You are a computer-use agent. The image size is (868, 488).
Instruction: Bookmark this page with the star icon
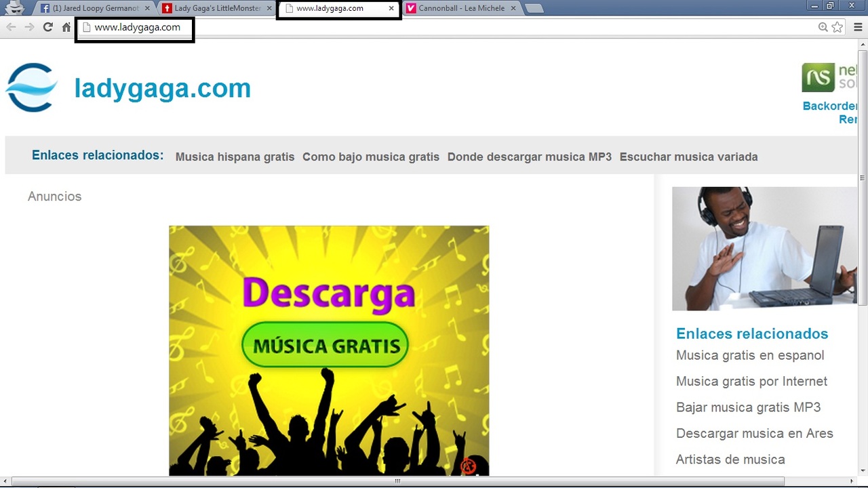837,27
